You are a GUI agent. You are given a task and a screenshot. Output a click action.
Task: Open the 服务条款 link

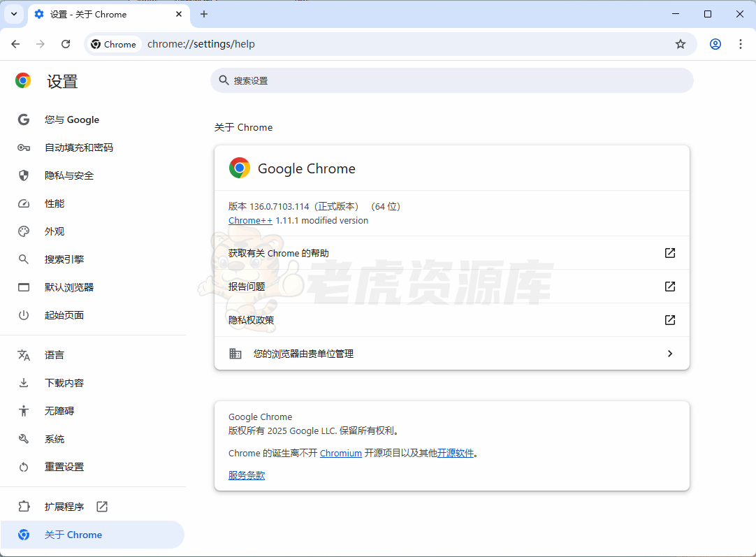(x=247, y=475)
